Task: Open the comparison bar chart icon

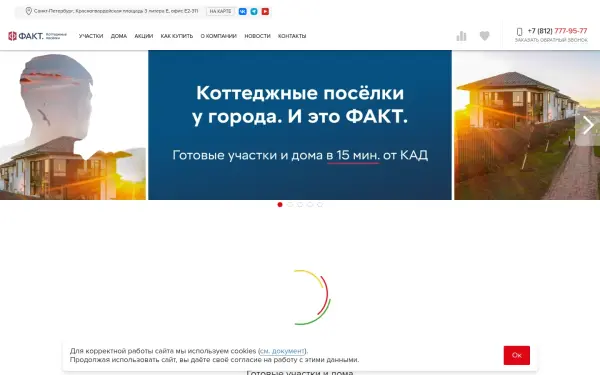Action: 461,36
